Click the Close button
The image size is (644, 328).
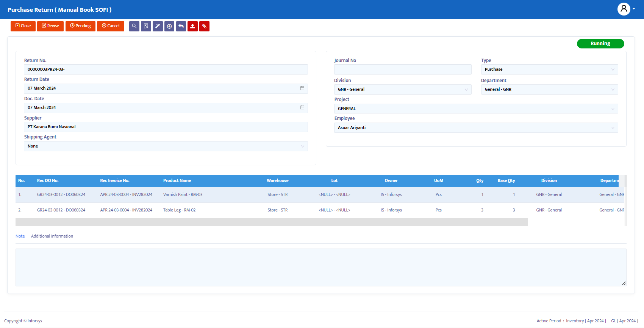[23, 26]
